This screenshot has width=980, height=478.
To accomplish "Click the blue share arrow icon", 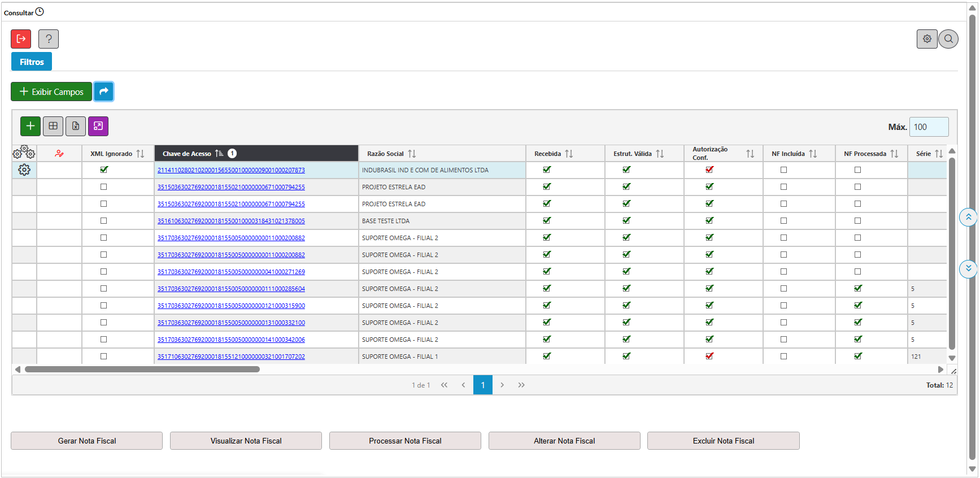I will [104, 92].
